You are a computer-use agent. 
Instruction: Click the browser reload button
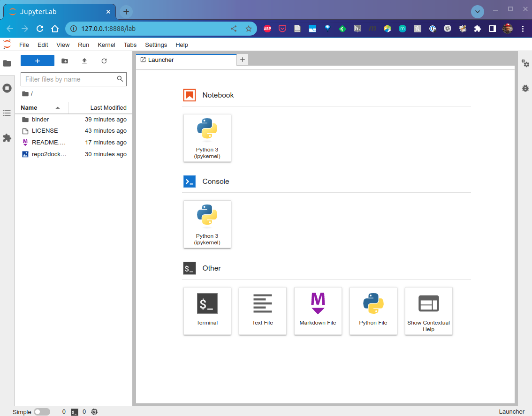coord(40,29)
